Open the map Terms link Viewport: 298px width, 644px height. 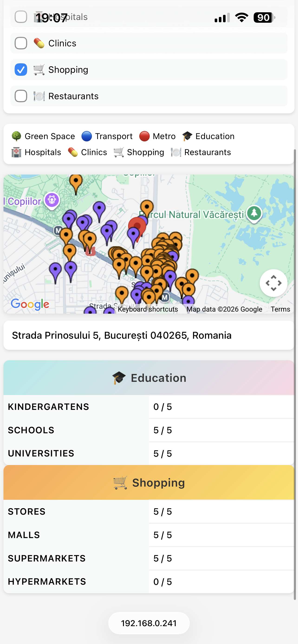coord(280,309)
